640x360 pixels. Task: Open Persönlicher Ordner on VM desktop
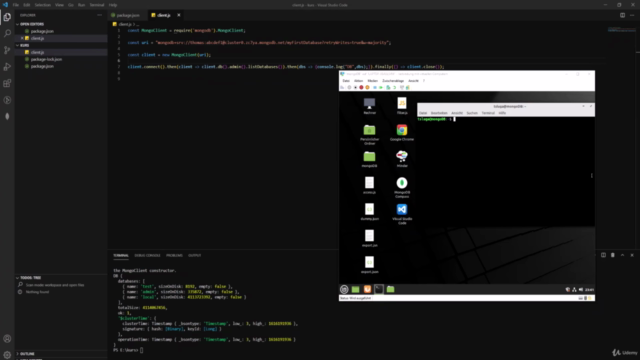tap(369, 135)
